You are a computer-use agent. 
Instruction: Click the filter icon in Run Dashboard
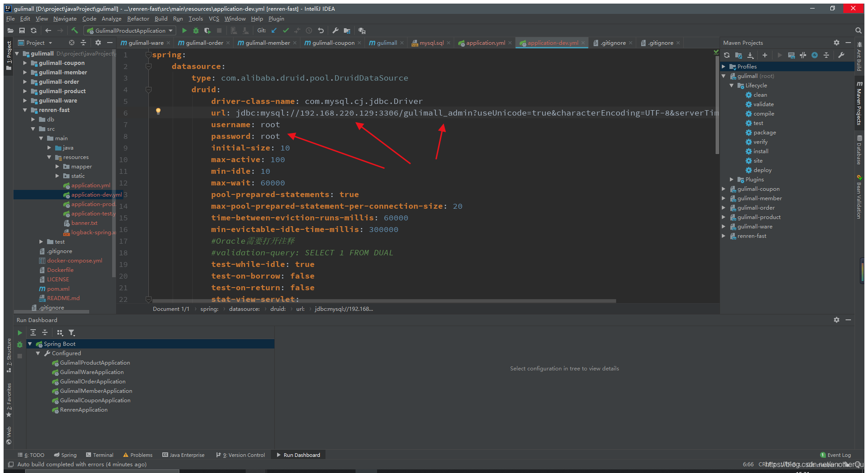coord(72,333)
